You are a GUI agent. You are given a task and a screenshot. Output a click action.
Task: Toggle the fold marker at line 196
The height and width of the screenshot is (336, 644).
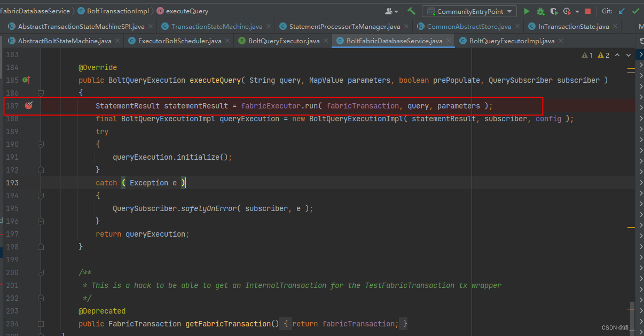40,221
